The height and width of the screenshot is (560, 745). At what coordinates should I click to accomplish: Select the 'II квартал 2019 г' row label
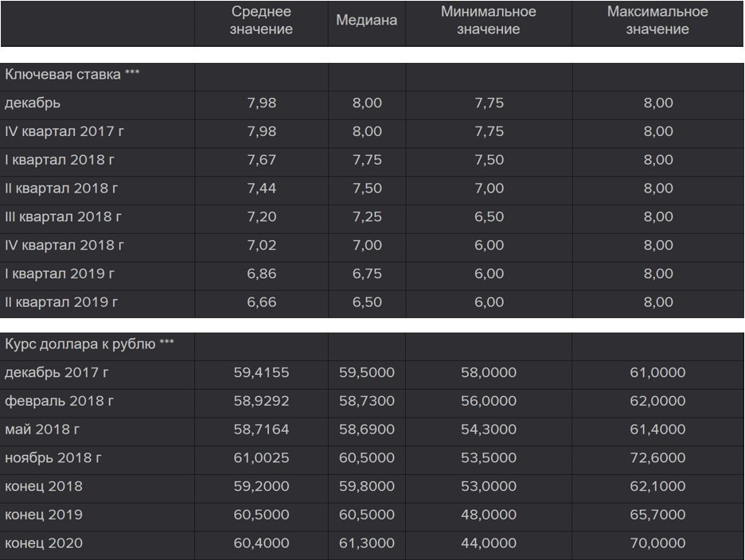[x=61, y=302]
